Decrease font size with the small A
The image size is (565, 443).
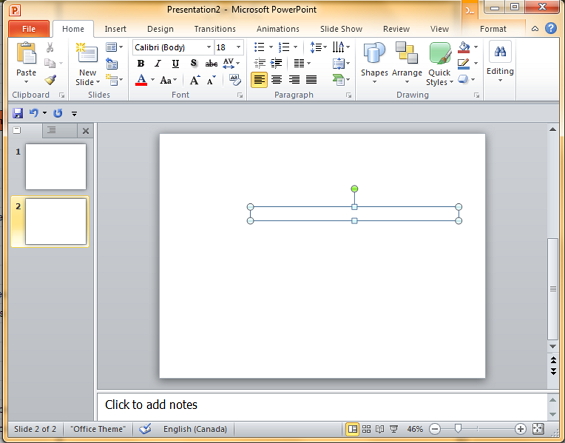211,80
